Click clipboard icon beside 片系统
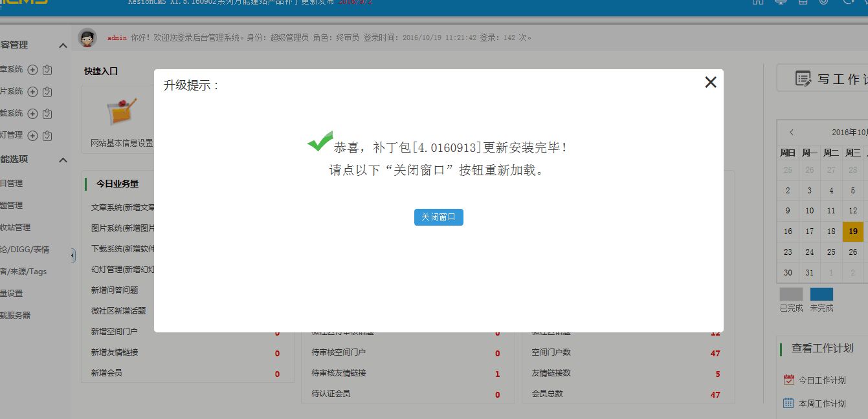The width and height of the screenshot is (868, 419). coord(47,92)
